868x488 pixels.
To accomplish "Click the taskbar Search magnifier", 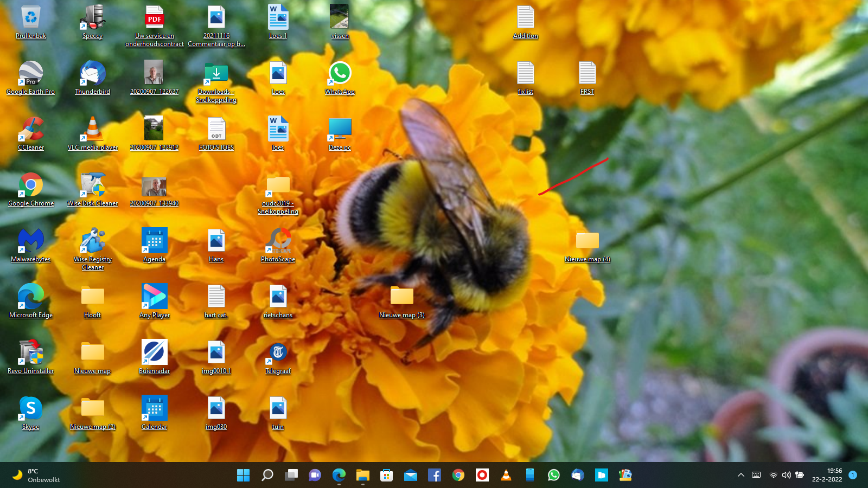I will point(267,476).
